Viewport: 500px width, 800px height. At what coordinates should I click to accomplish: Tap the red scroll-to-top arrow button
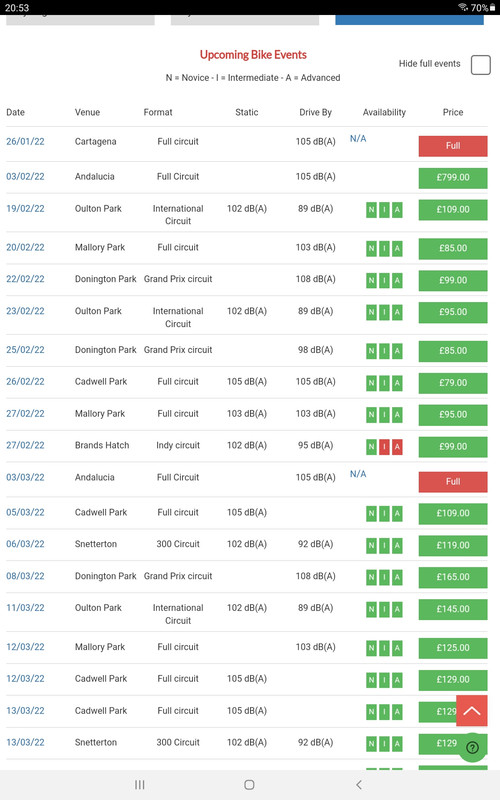point(471,710)
